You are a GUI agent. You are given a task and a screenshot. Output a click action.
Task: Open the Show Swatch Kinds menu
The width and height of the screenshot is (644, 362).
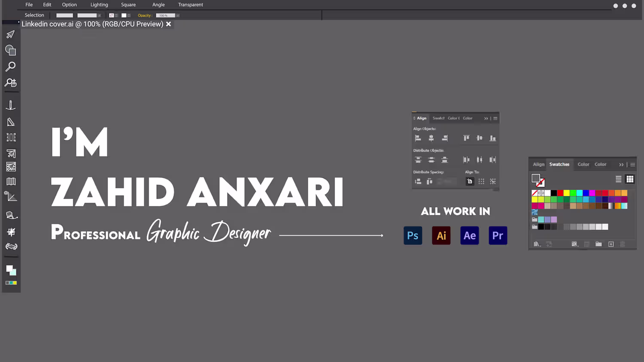point(574,244)
